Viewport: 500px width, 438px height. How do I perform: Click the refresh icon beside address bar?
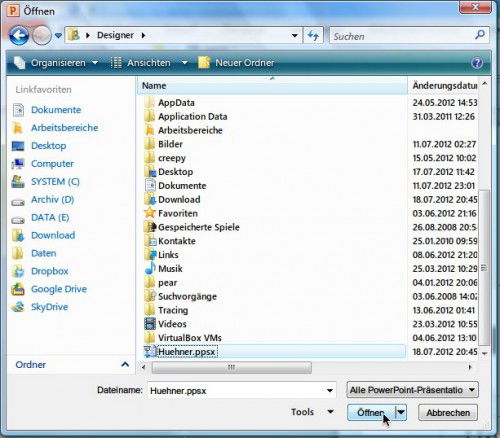pyautogui.click(x=313, y=35)
